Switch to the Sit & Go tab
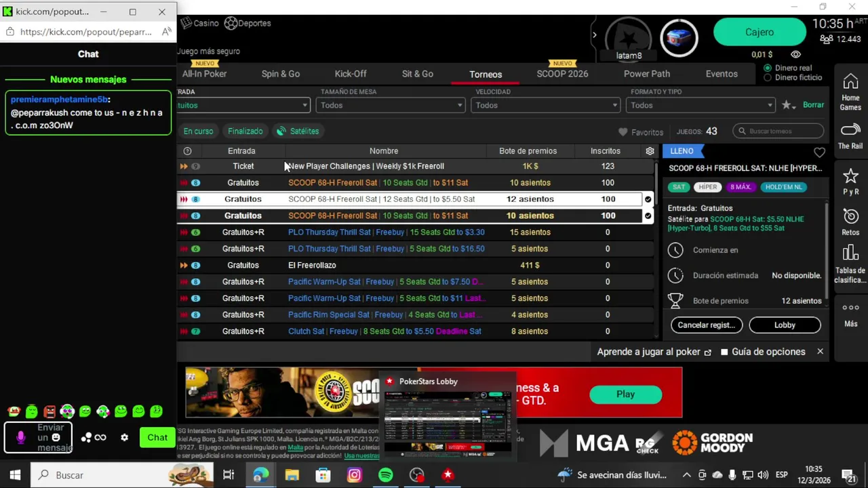Viewport: 868px width, 488px height. (418, 74)
